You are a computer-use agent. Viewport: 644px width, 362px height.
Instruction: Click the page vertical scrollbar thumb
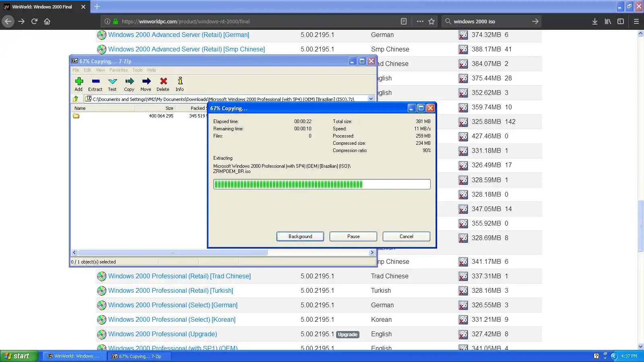(x=640, y=226)
